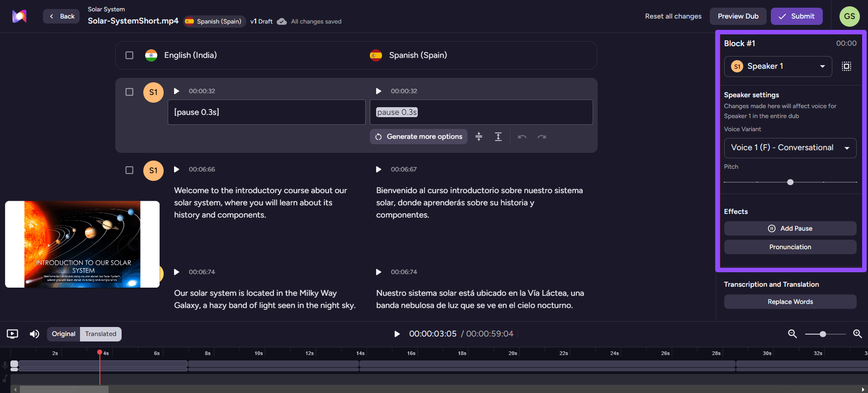Image resolution: width=868 pixels, height=393 pixels.
Task: Tick the checkbox for the Welcome block
Action: click(129, 170)
